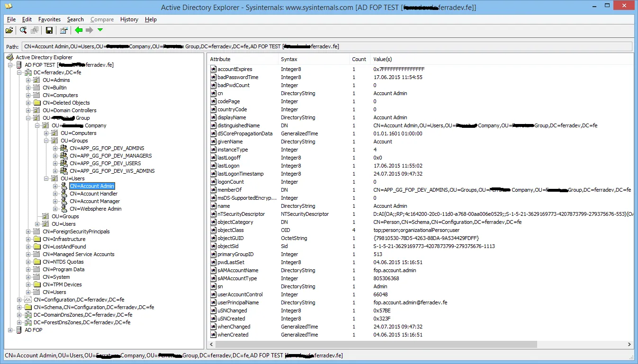
Task: Open the properties toolbar icon
Action: click(x=63, y=30)
